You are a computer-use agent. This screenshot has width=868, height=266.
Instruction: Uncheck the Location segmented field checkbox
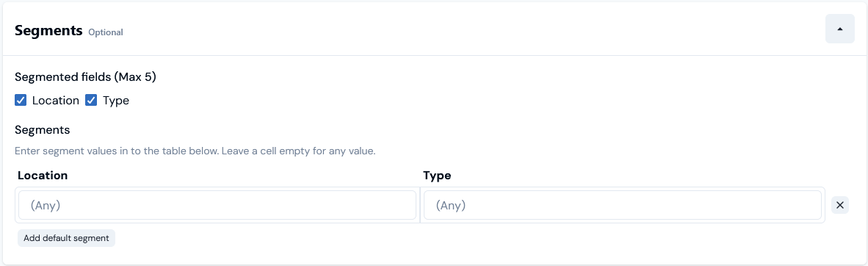[21, 101]
